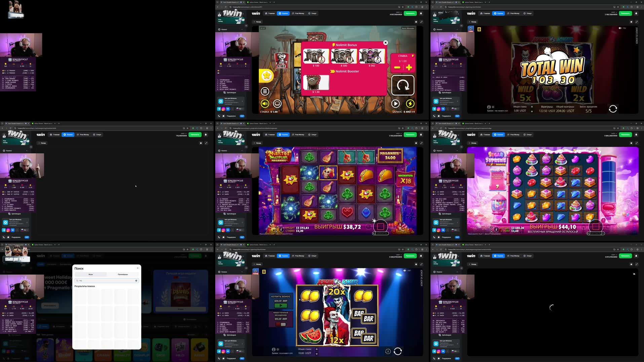
Task: Open the Instagram icon in sidebar
Action: click(224, 109)
